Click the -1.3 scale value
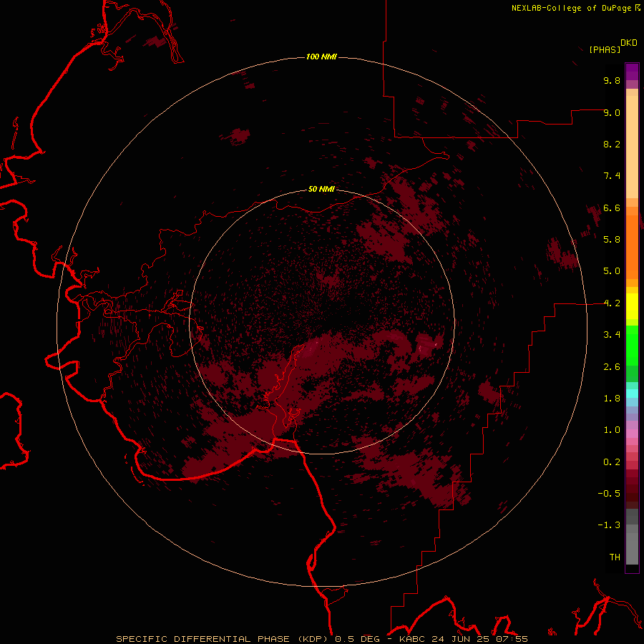Image resolution: width=644 pixels, height=644 pixels. tap(609, 525)
